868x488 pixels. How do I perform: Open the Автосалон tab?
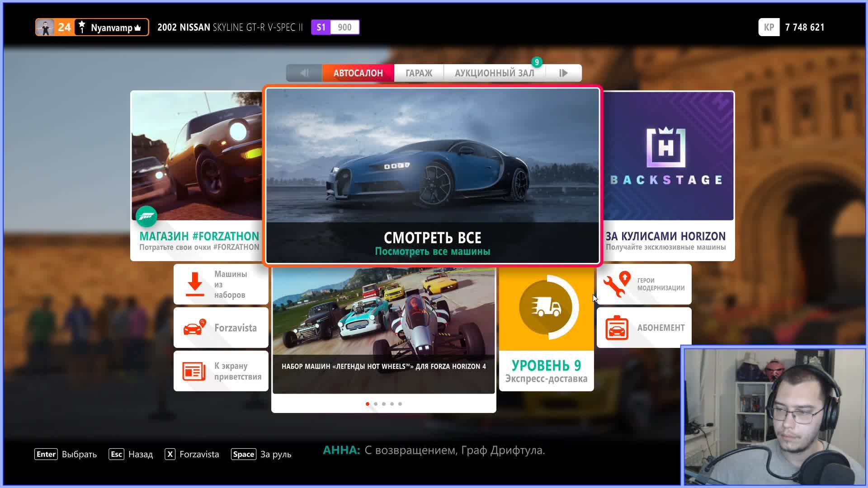[358, 73]
